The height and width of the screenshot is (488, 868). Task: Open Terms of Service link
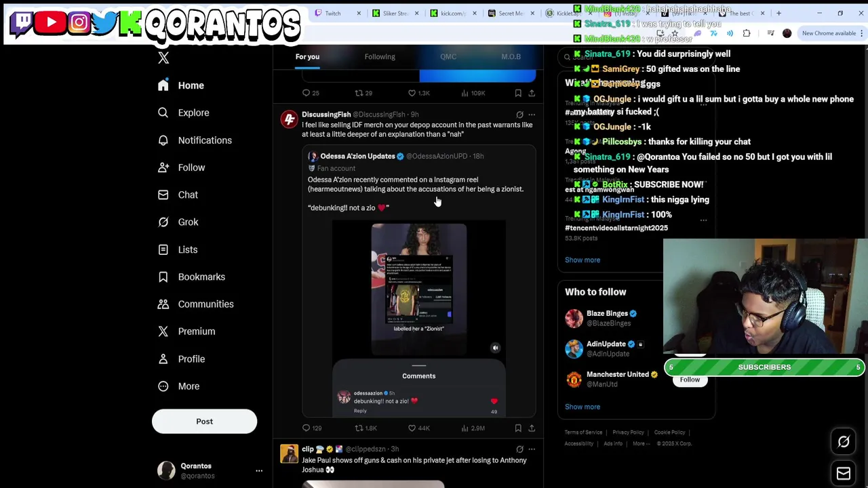583,432
